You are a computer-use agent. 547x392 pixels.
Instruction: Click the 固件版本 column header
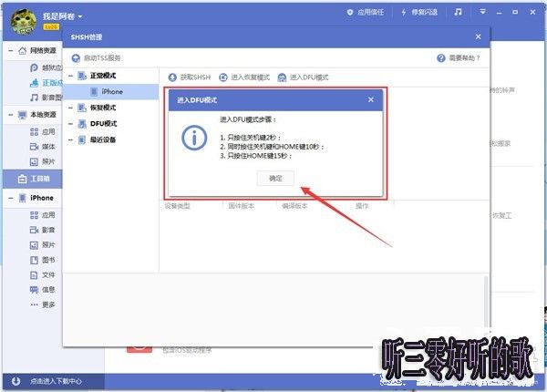(x=242, y=206)
